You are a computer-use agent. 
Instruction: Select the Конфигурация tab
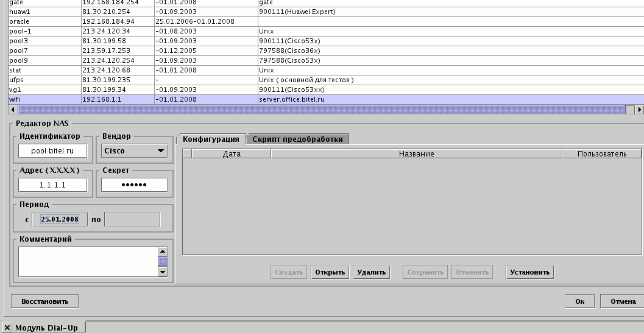pos(211,139)
